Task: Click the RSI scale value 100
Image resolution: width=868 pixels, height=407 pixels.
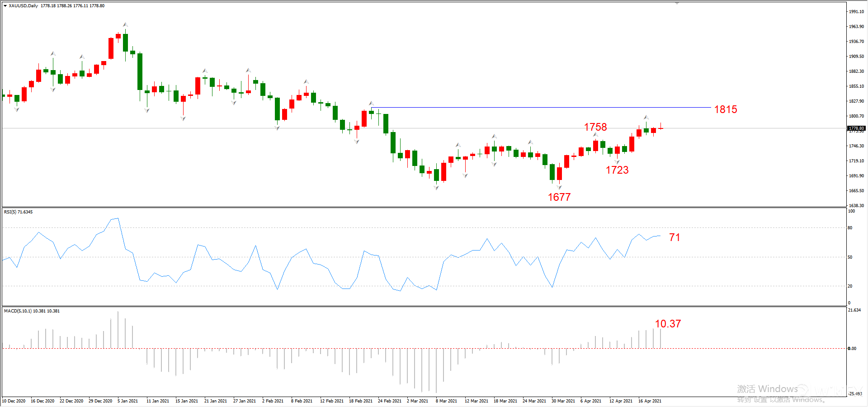Action: click(x=851, y=211)
